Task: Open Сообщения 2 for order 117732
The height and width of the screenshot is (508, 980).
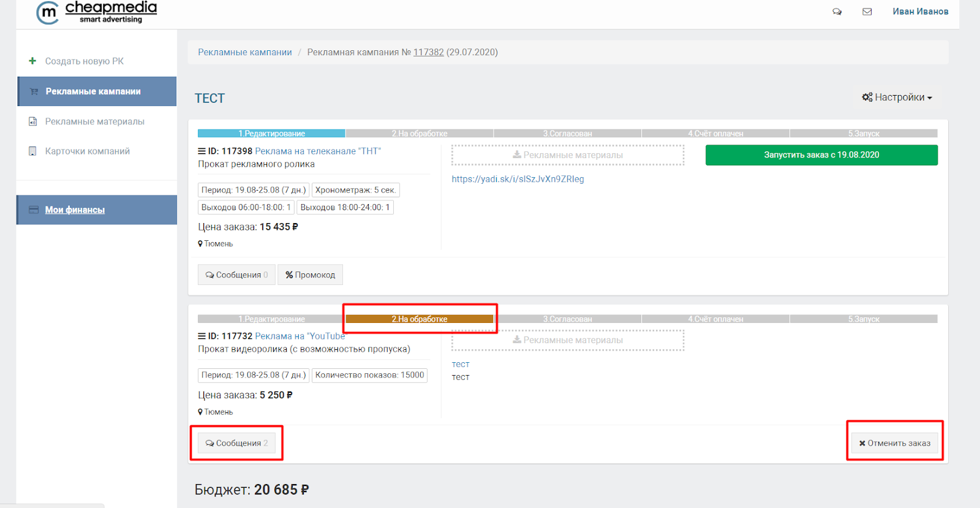Action: click(x=236, y=442)
